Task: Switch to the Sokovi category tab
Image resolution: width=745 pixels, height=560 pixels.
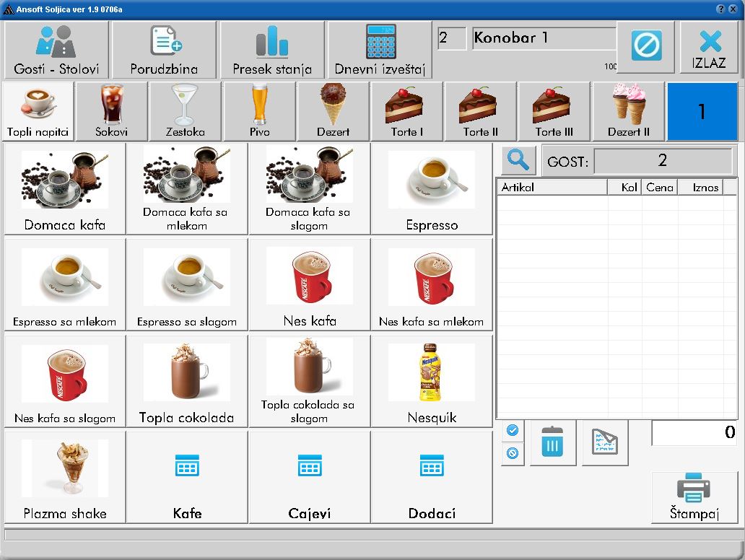Action: click(112, 111)
